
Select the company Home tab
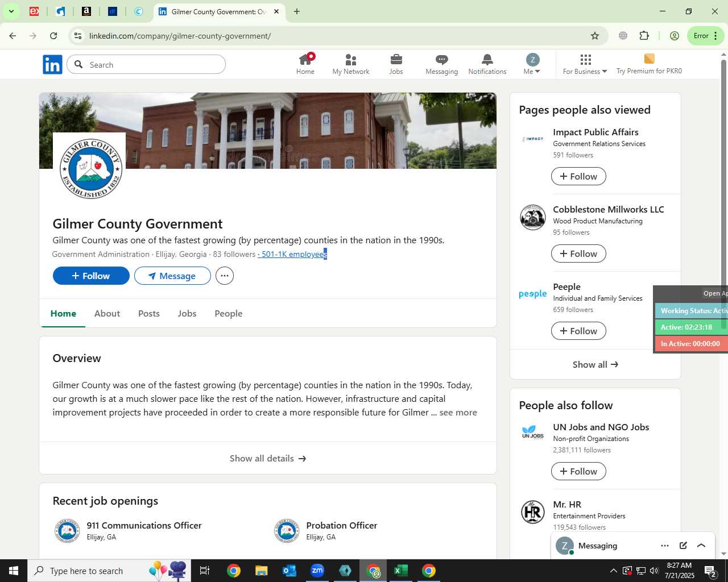63,313
